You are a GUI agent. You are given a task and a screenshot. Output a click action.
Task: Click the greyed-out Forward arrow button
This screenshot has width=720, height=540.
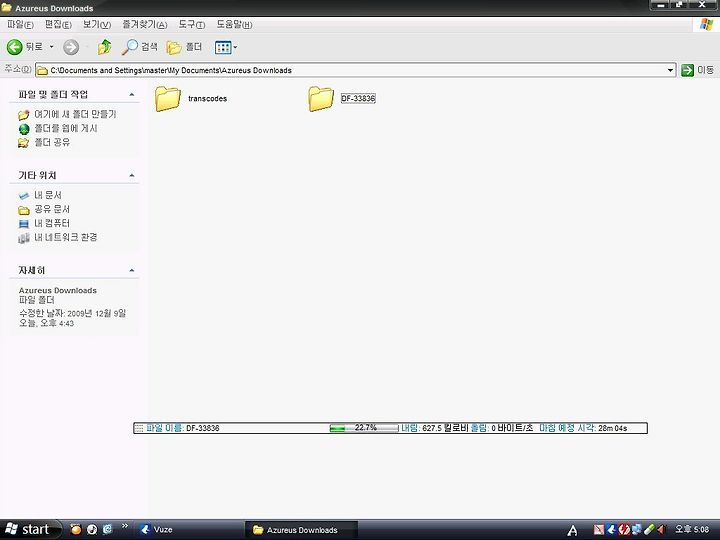click(x=71, y=47)
